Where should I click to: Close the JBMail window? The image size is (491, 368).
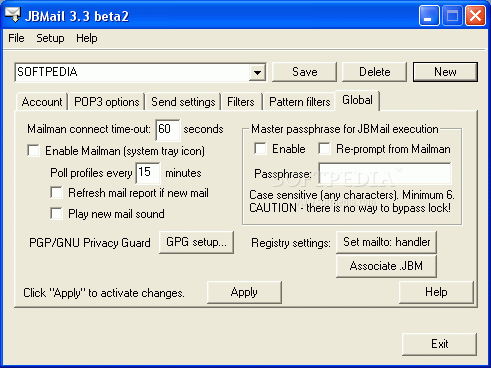(475, 15)
